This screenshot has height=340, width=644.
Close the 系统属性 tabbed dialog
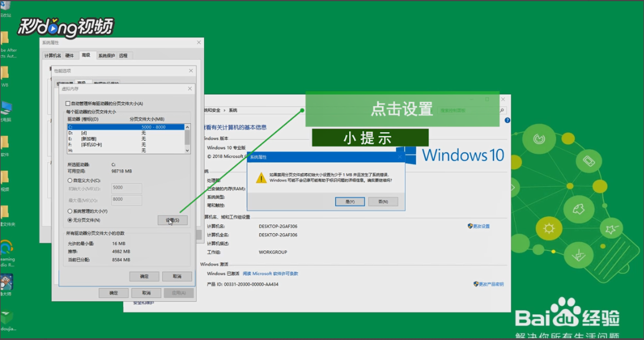pyautogui.click(x=199, y=42)
